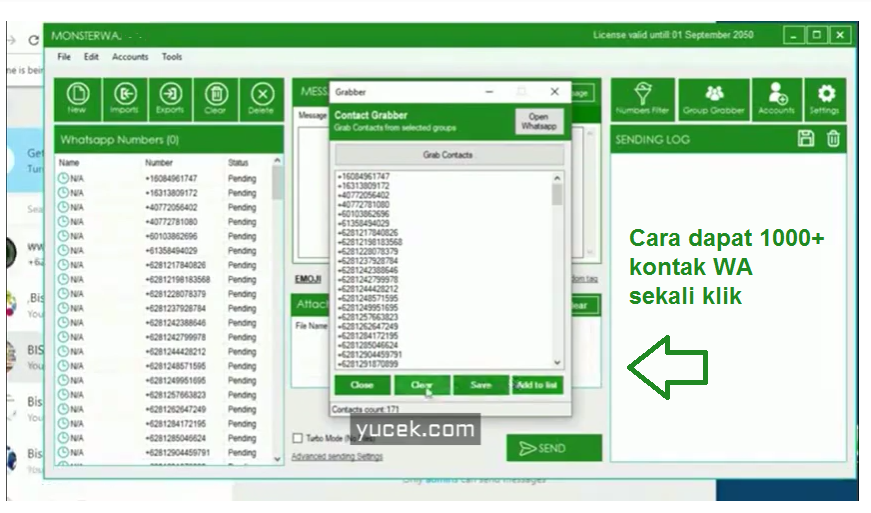Select row +16313809172 in Whatsapp Numbers list

click(164, 193)
